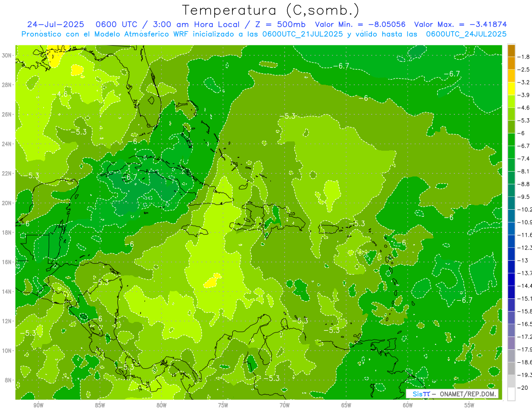Click the 'Pronóstico con el Modelo Atmósferico WRF' line

tap(264, 34)
